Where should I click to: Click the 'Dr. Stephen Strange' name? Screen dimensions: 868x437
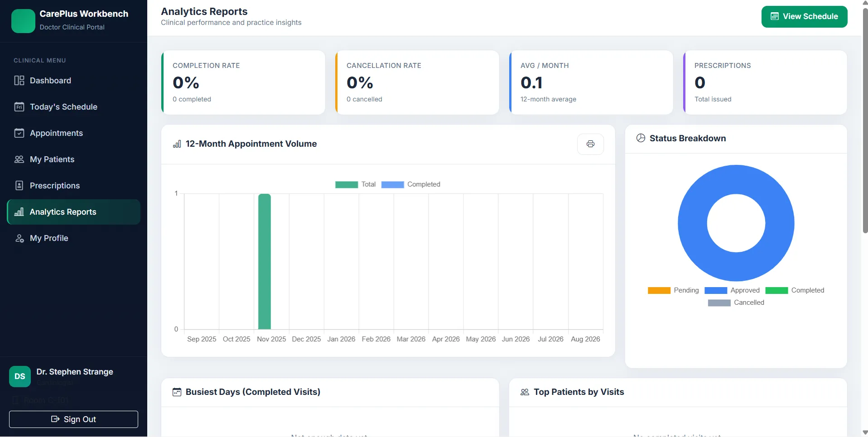(x=75, y=372)
